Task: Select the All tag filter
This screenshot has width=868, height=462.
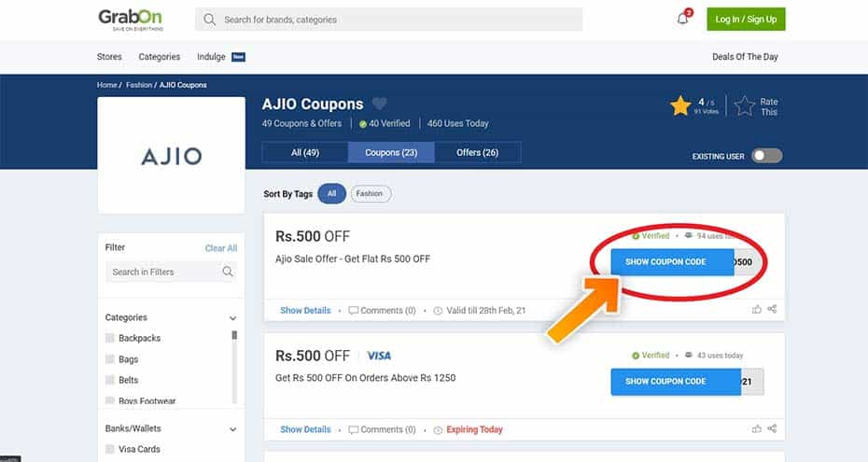Action: point(331,193)
